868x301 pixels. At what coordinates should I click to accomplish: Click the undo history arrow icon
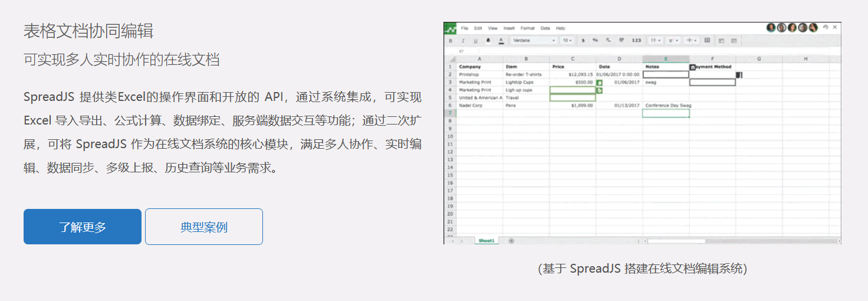click(x=826, y=27)
